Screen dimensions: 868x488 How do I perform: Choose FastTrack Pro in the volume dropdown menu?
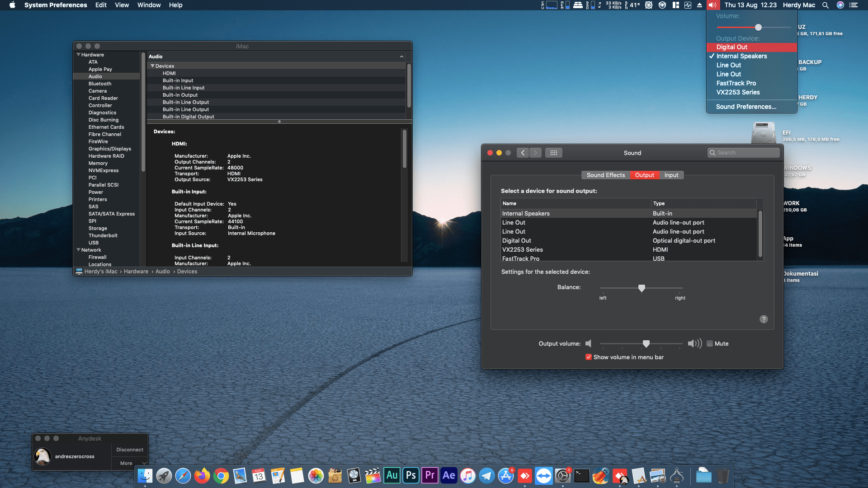(x=752, y=83)
